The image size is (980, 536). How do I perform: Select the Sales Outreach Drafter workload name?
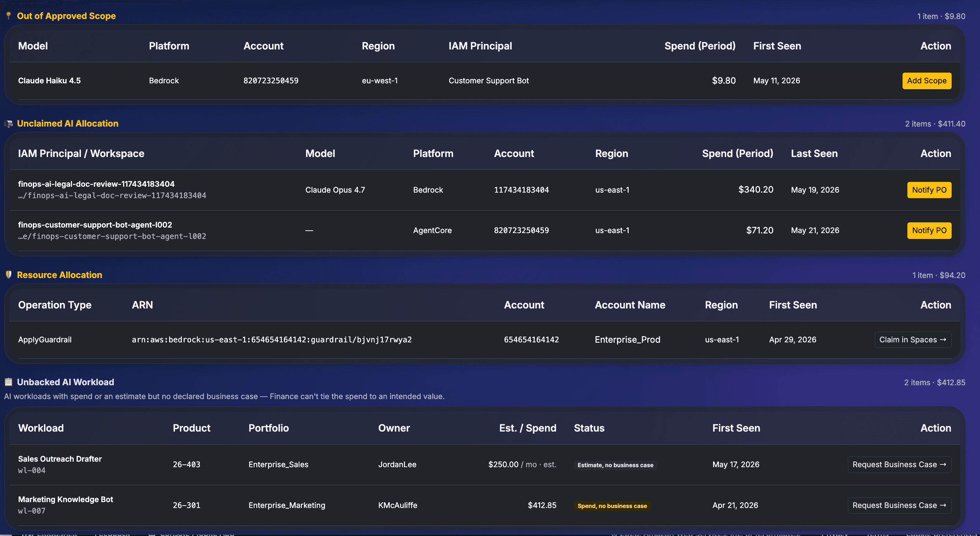click(x=60, y=459)
